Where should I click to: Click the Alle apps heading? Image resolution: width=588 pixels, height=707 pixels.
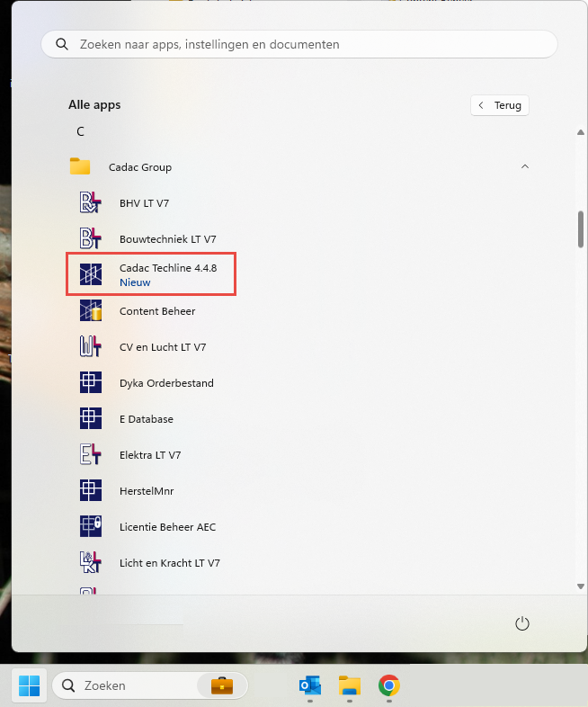tap(94, 104)
